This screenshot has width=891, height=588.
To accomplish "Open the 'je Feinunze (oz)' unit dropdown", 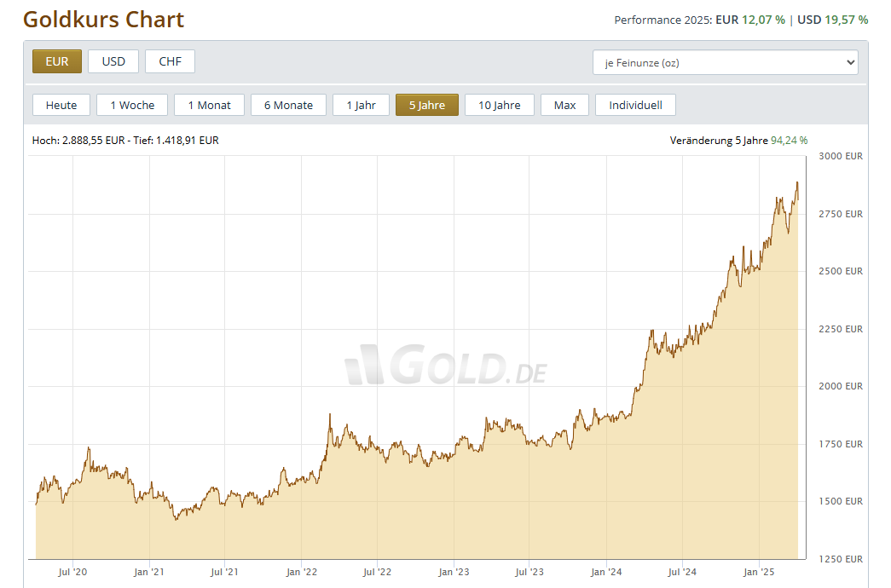I will (x=725, y=62).
